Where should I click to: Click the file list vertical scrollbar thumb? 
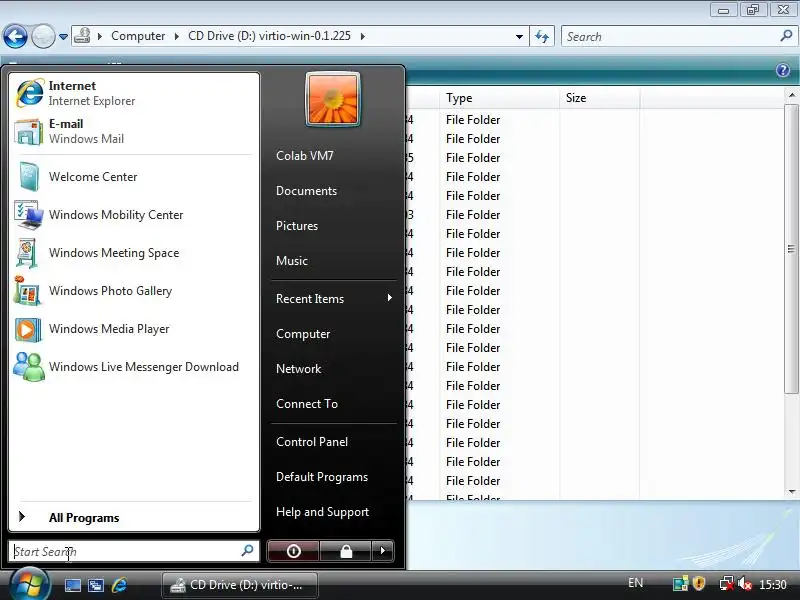(791, 249)
